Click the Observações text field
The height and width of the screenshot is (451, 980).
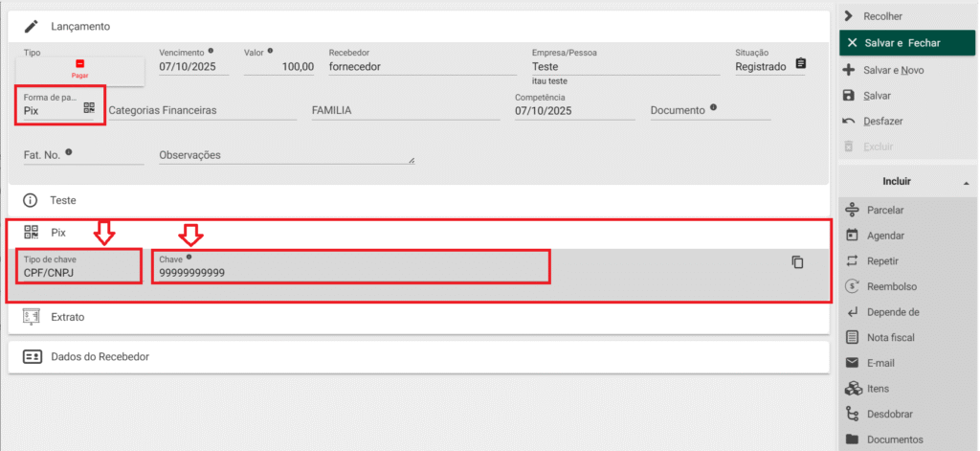click(x=285, y=155)
